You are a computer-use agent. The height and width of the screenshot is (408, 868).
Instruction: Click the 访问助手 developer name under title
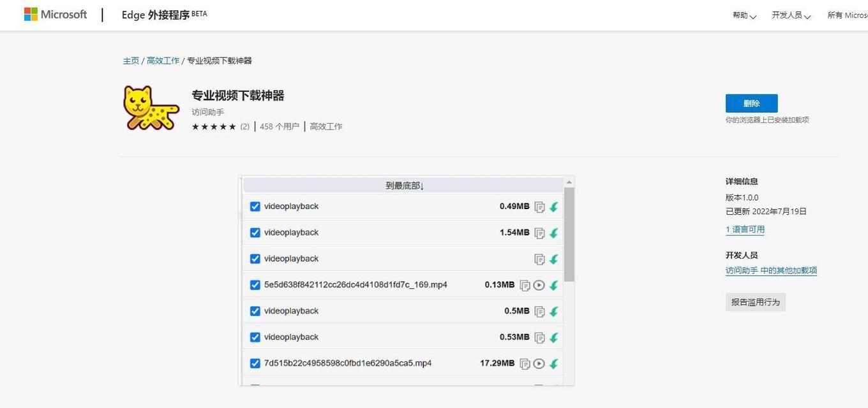pos(208,112)
